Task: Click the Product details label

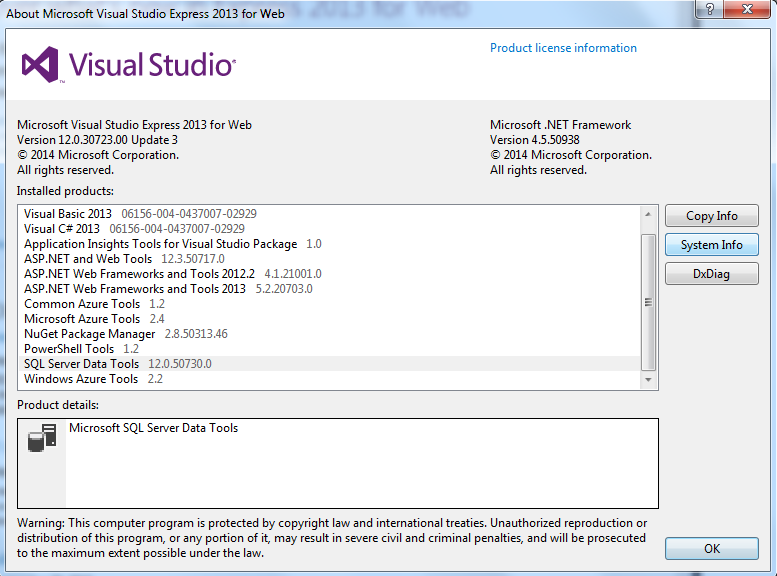Action: click(57, 405)
